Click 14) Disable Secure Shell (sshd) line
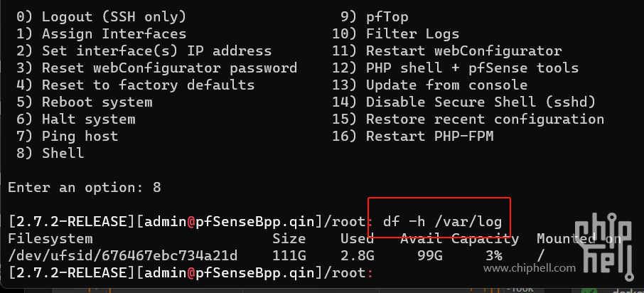Viewport: 644px width, 293px height. coord(464,102)
